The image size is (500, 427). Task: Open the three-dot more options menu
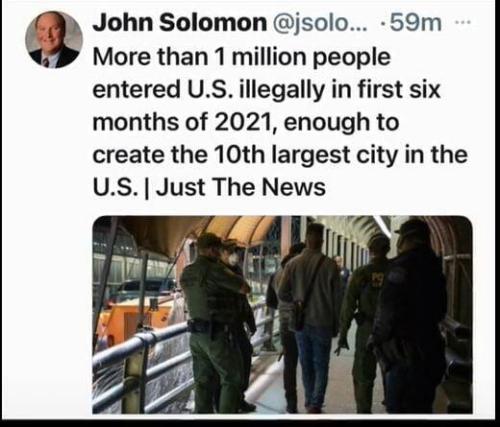click(x=463, y=23)
